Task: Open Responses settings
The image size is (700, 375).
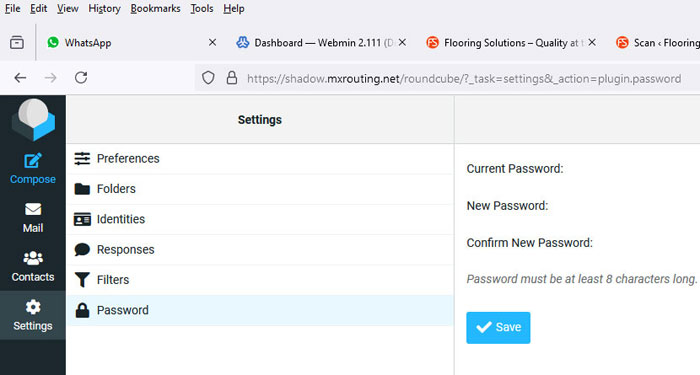Action: (x=259, y=250)
